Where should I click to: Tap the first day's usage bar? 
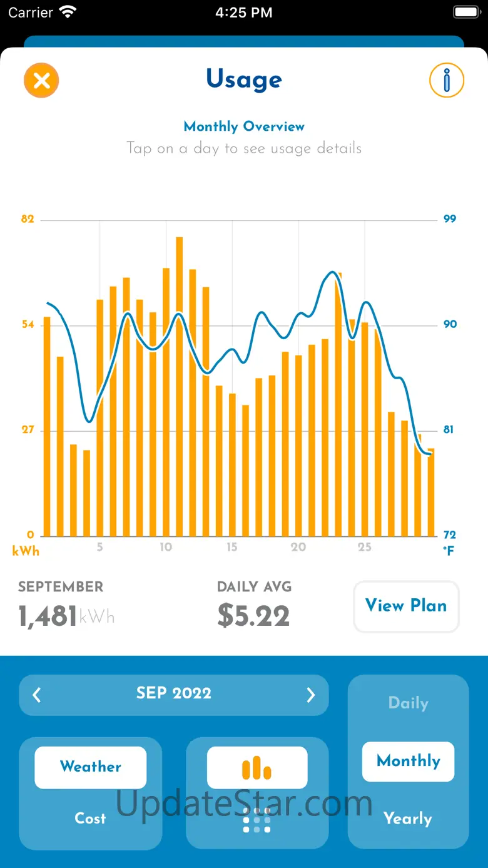(x=47, y=426)
